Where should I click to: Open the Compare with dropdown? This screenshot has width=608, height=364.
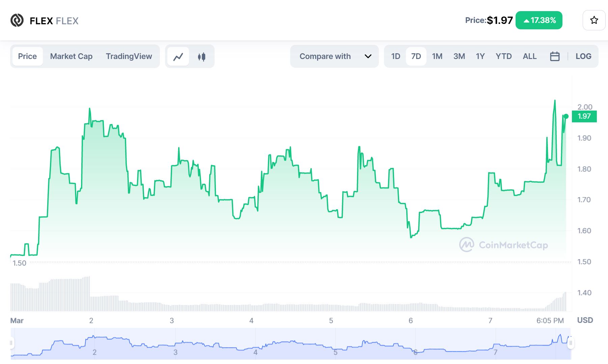(x=334, y=56)
